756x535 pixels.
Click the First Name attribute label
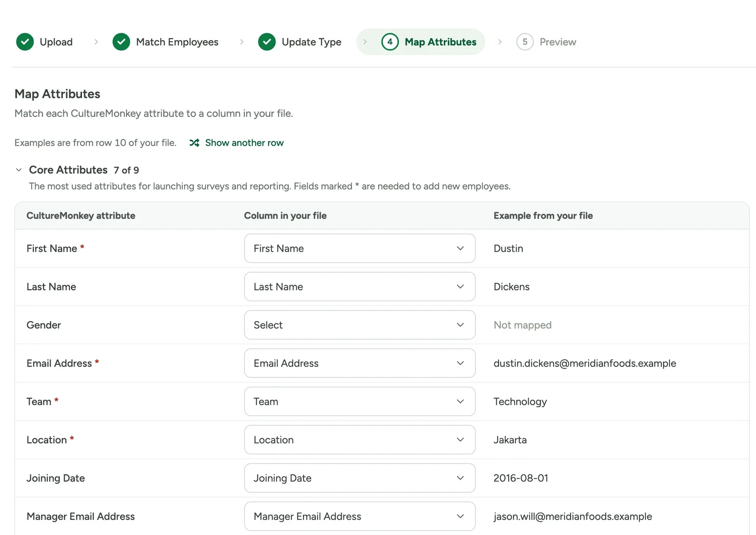tap(52, 248)
